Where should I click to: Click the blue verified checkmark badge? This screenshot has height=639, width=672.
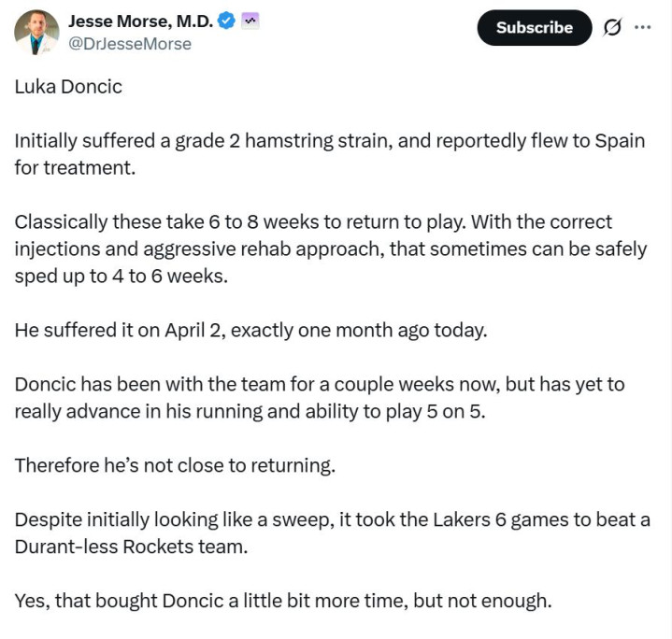(226, 21)
